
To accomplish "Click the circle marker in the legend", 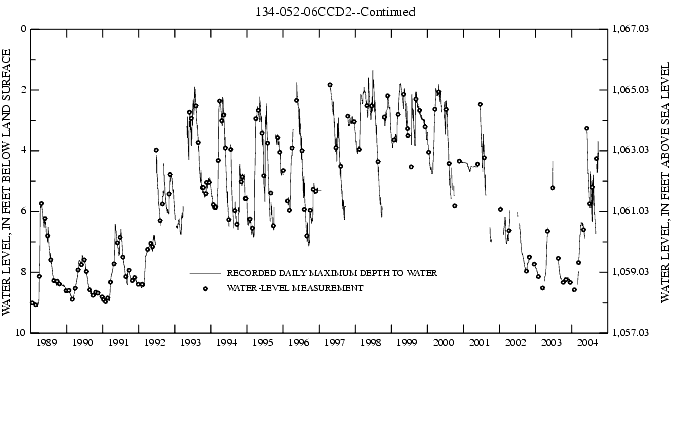I will point(205,289).
